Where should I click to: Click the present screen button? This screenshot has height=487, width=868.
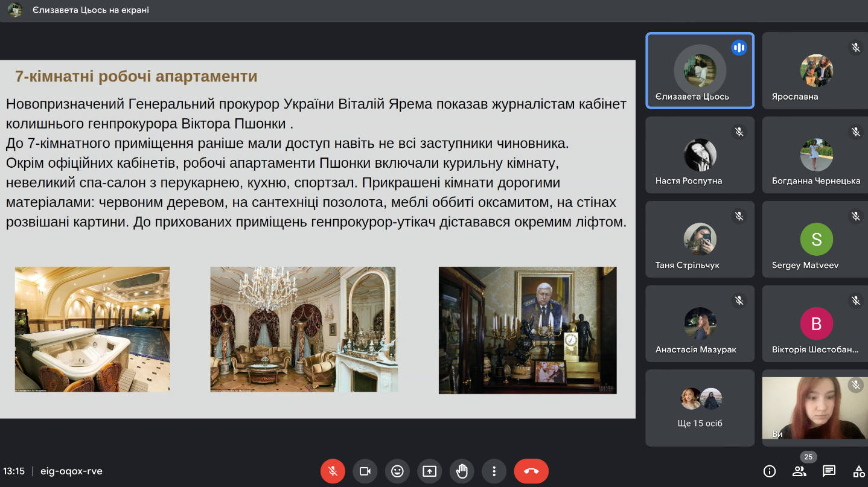pos(429,471)
